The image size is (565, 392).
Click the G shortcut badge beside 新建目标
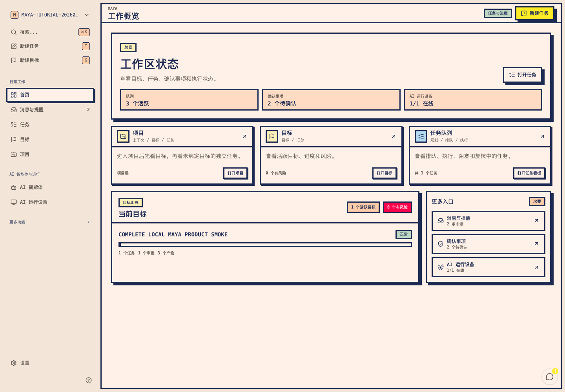click(86, 60)
